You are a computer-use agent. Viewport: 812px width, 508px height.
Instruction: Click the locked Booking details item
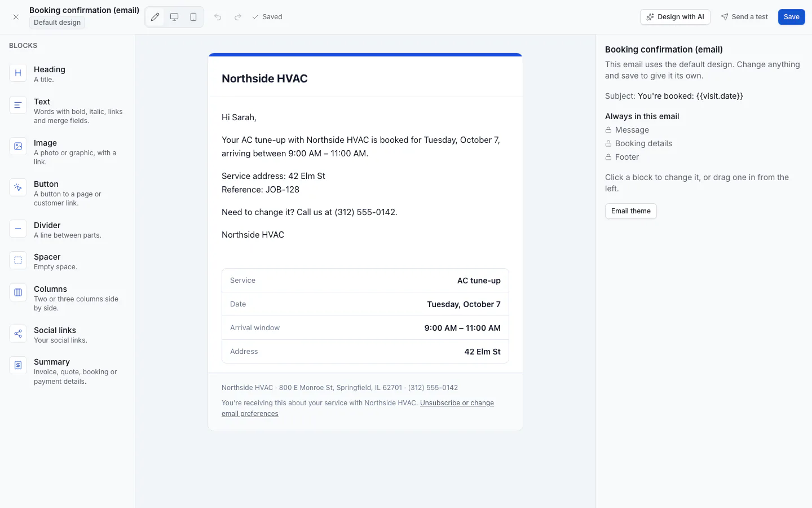tap(638, 143)
